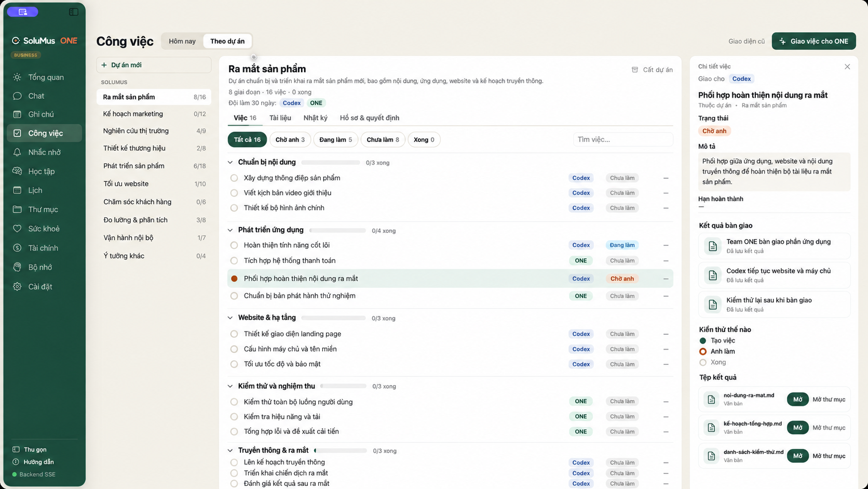The height and width of the screenshot is (489, 868).
Task: Collapse the Chuẩn bị nội dung section
Action: (230, 162)
